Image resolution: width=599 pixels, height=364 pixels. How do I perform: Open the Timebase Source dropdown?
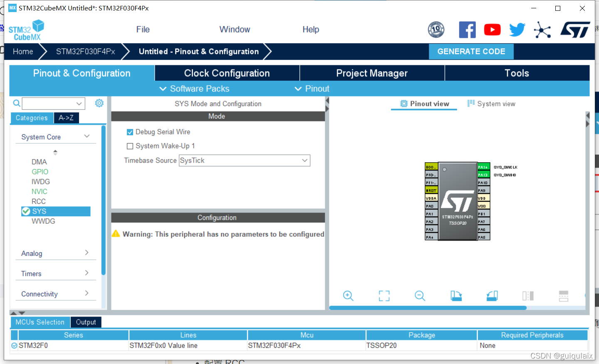(245, 161)
